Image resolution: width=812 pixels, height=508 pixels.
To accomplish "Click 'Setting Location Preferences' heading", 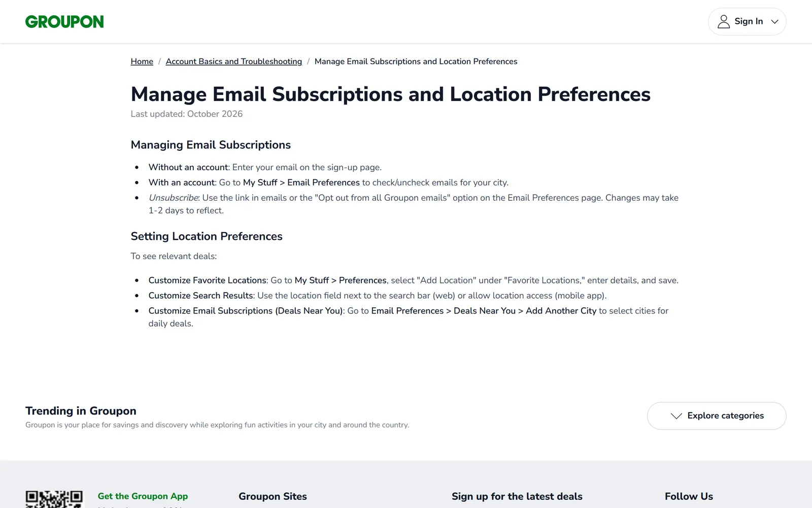I will (x=207, y=236).
